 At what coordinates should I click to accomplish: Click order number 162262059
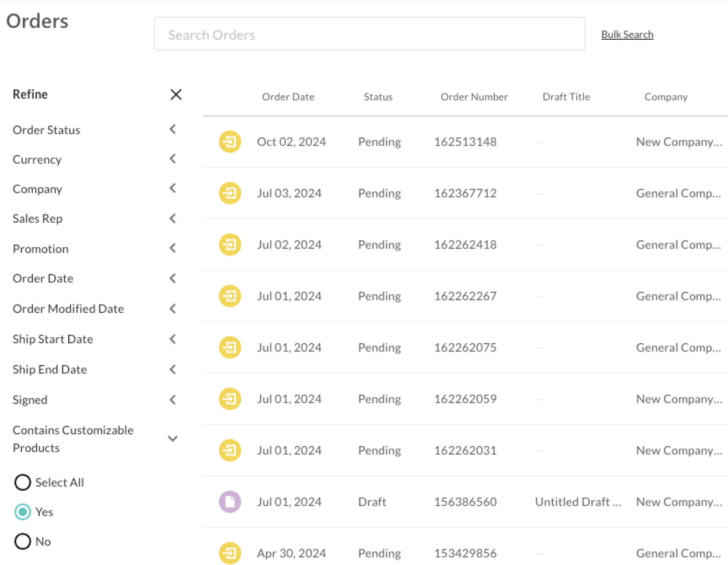pyautogui.click(x=465, y=399)
